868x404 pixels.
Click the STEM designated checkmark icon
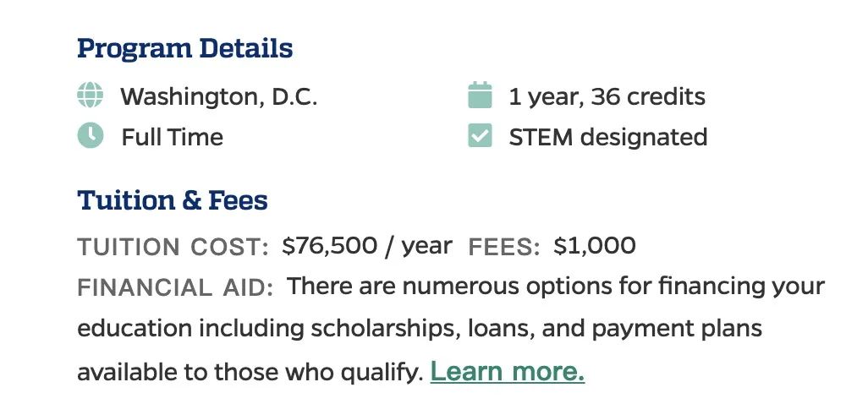click(480, 136)
